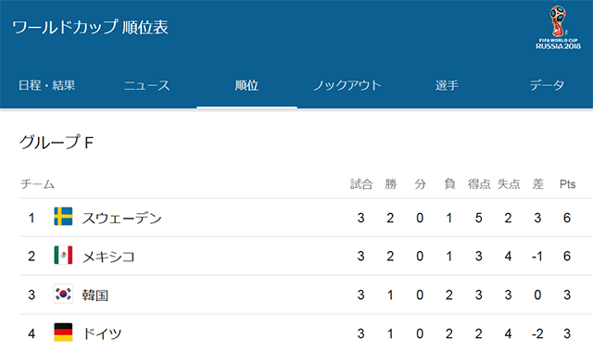This screenshot has width=593, height=364.
Task: Click the グループ F heading
Action: point(57,142)
